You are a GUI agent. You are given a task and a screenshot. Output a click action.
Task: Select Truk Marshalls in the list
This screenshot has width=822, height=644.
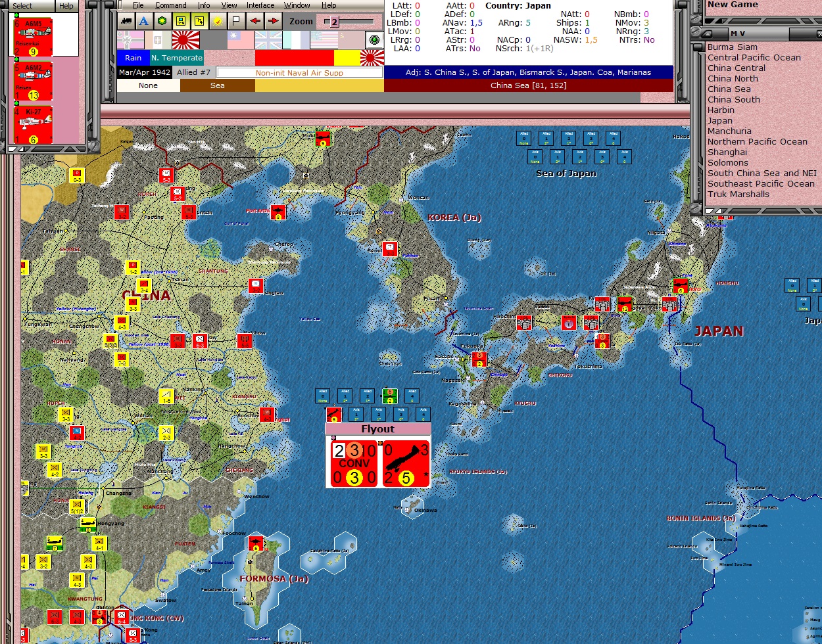click(x=738, y=195)
